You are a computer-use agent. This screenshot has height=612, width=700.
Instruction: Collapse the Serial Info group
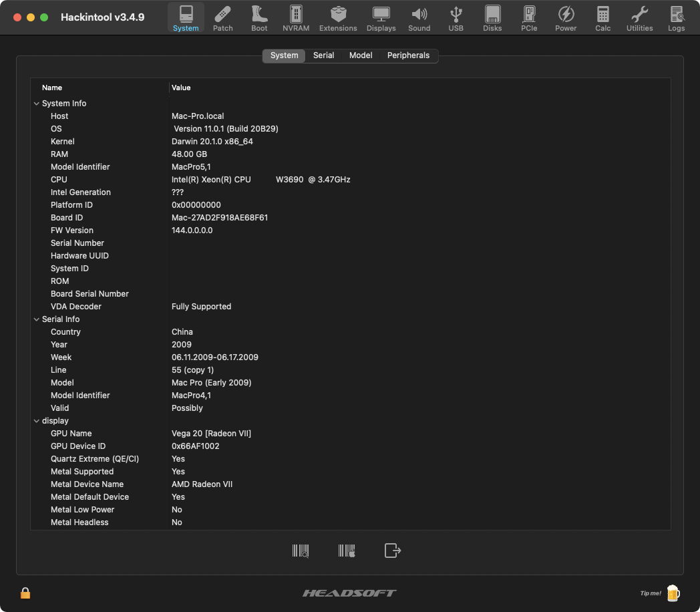[x=37, y=319]
